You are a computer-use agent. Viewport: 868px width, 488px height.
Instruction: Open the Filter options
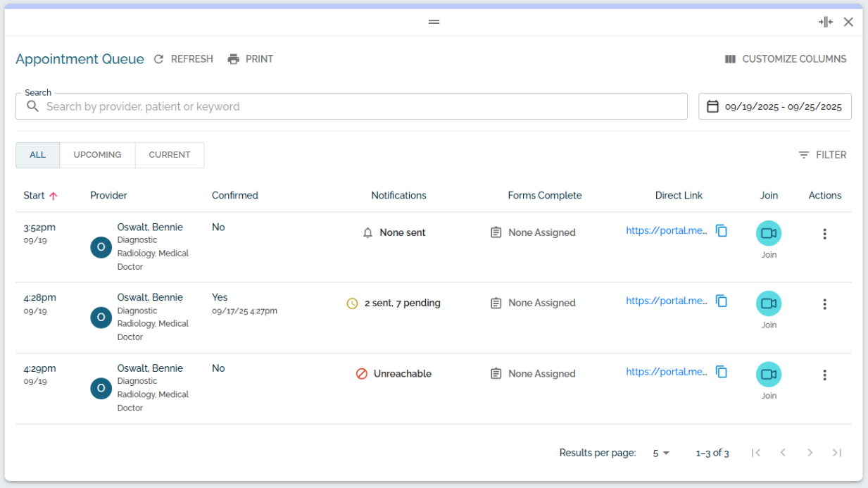822,155
